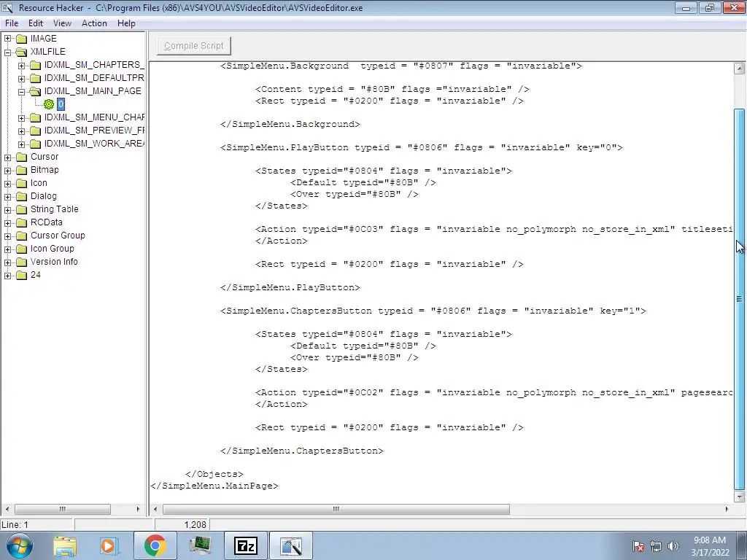Click the Action Center flag tray icon
The height and width of the screenshot is (560, 747).
[638, 546]
